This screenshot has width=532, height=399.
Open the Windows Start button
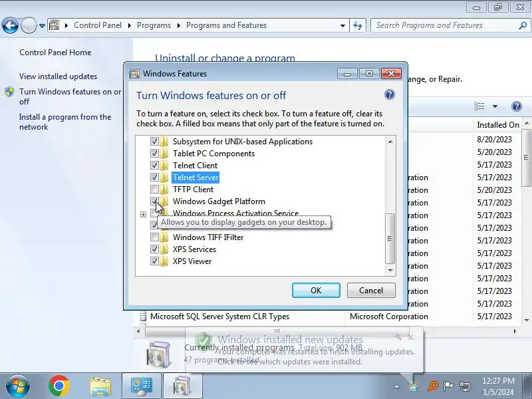[x=18, y=386]
